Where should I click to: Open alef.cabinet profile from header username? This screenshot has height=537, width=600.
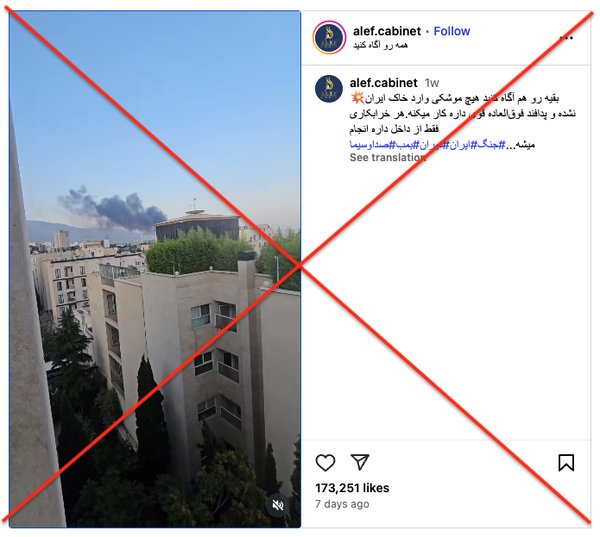click(x=386, y=31)
